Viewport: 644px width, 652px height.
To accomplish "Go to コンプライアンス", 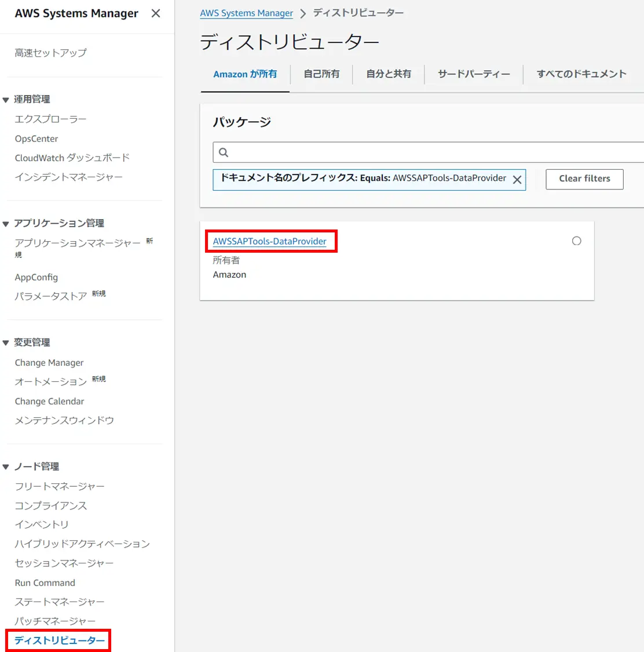I will (x=51, y=505).
